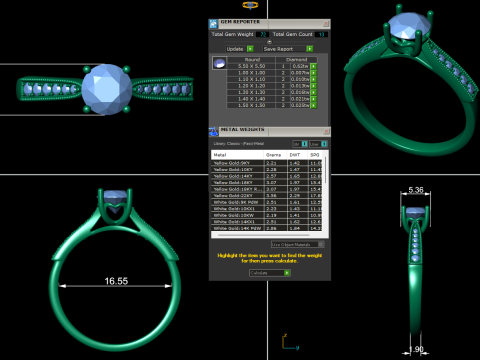This screenshot has width=480, height=360.
Task: Select the White Gold 10KX1 row
Action: point(267,209)
